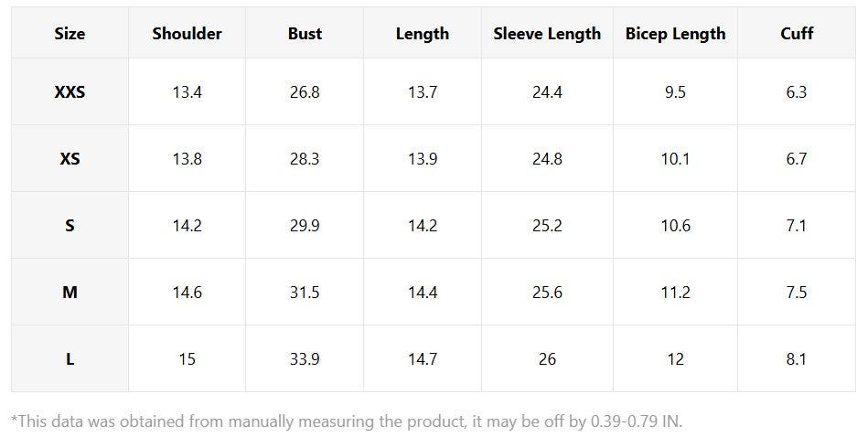Select the XXS size row label
This screenshot has height=437, width=868.
pyautogui.click(x=70, y=92)
